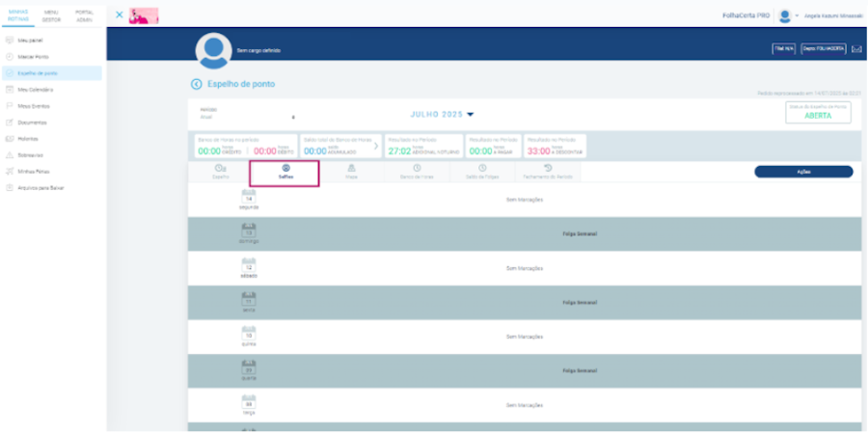Screen dimensions: 868x436
Task: Click the Pedido reprocessado timestamp text
Action: [809, 94]
